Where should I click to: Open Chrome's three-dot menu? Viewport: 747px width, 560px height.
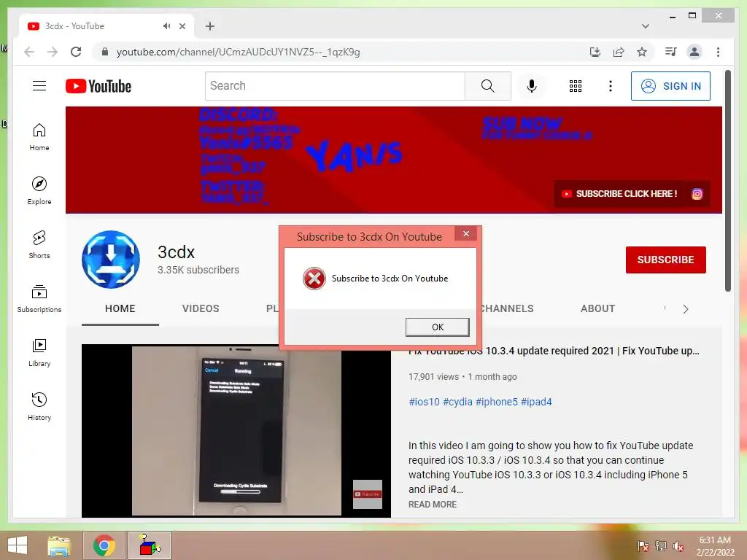pyautogui.click(x=718, y=52)
